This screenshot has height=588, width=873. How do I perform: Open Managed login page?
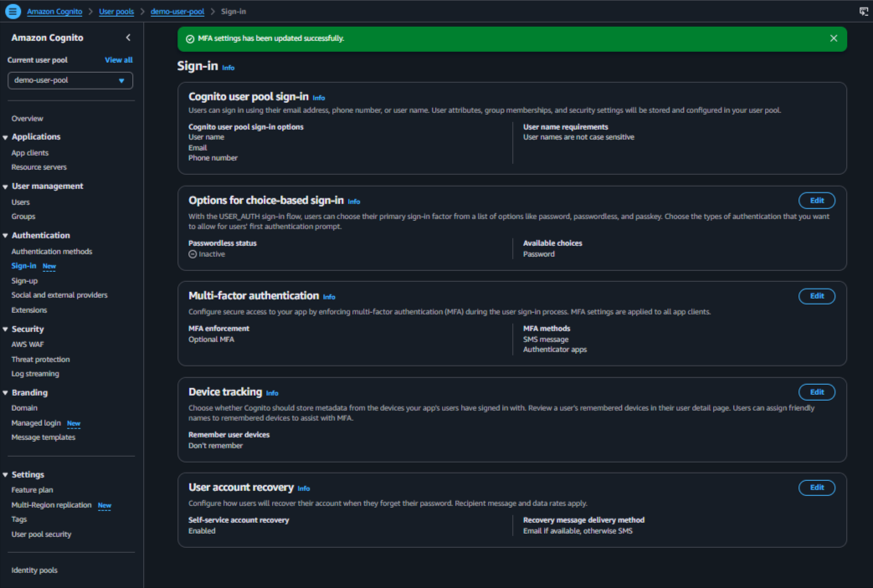point(36,422)
